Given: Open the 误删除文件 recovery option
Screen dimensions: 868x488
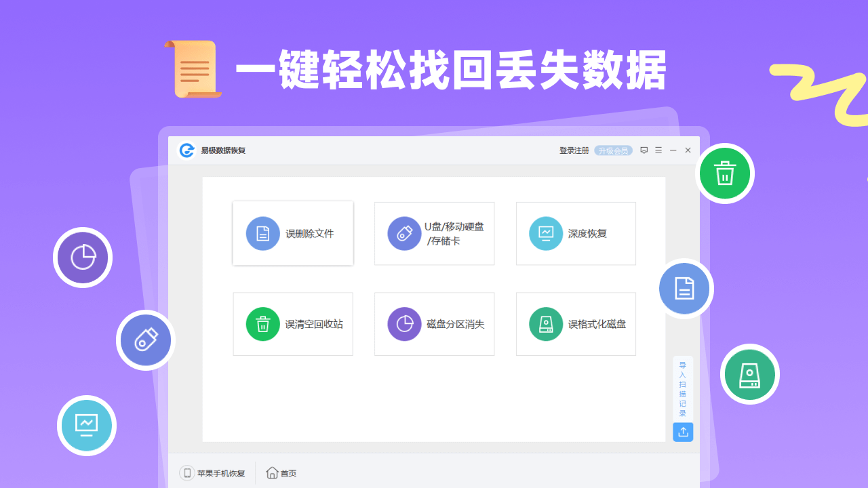Looking at the screenshot, I should click(x=293, y=233).
